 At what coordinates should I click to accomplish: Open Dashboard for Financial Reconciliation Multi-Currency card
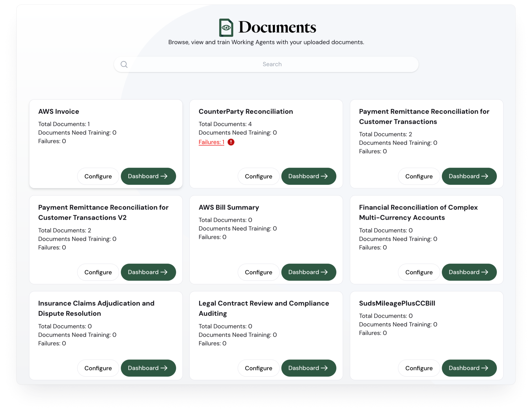pos(469,272)
